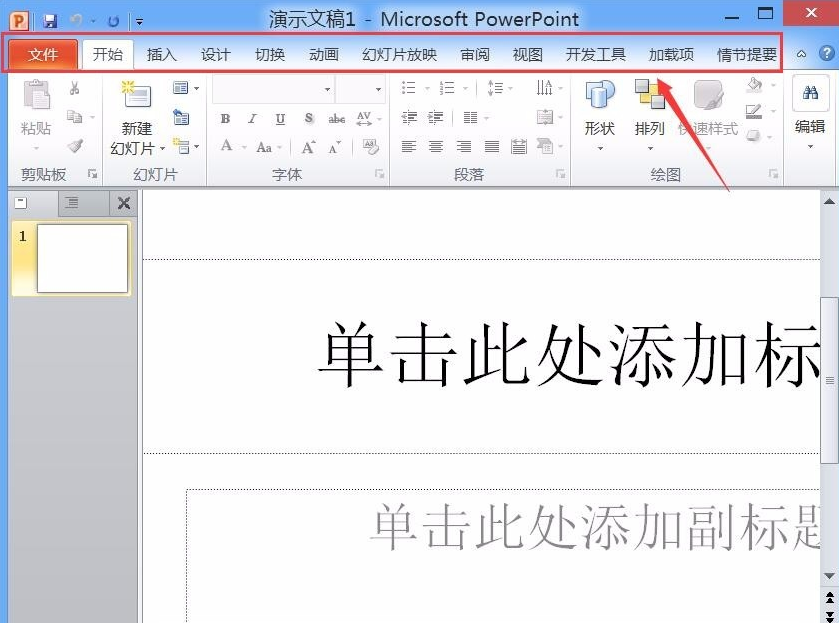This screenshot has height=623, width=839.
Task: Switch to the 插入 (Insert) ribbon tab
Action: pos(161,54)
